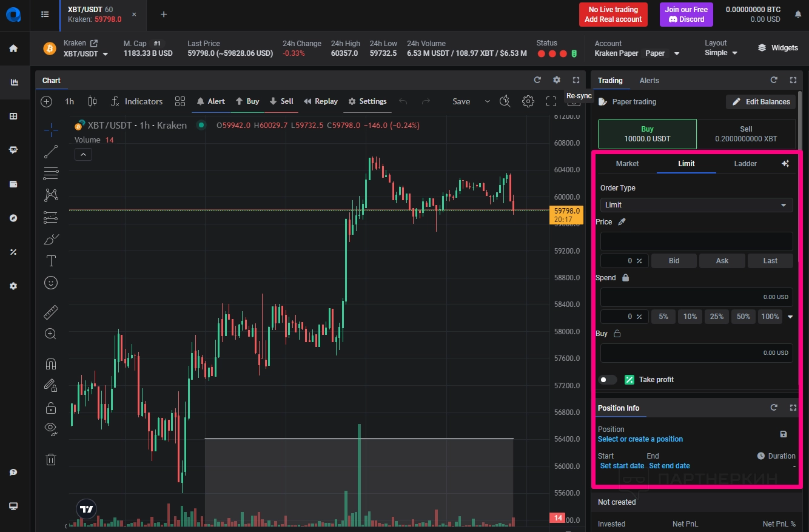
Task: Toggle the Take profit switch
Action: [607, 380]
